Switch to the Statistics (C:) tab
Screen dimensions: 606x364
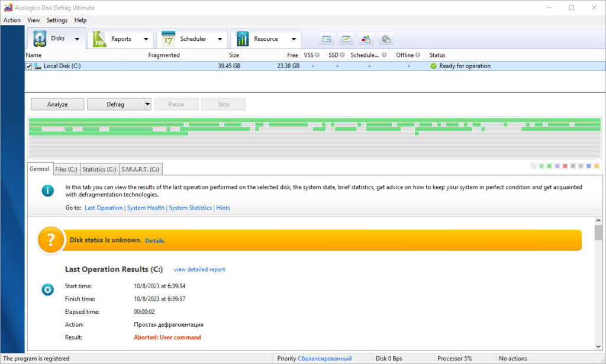99,169
